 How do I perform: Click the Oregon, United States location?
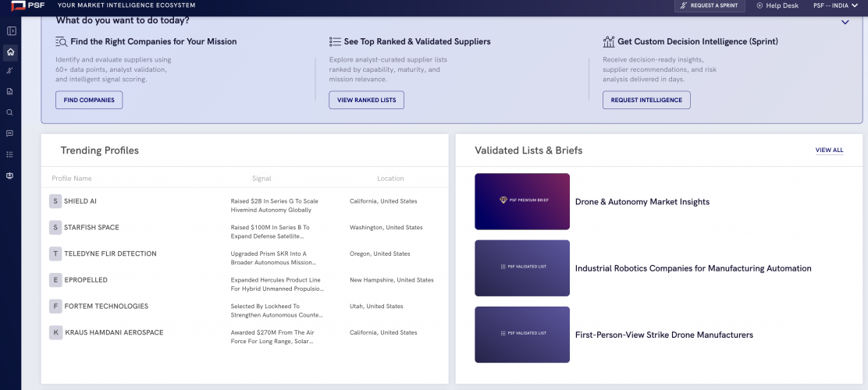click(379, 254)
